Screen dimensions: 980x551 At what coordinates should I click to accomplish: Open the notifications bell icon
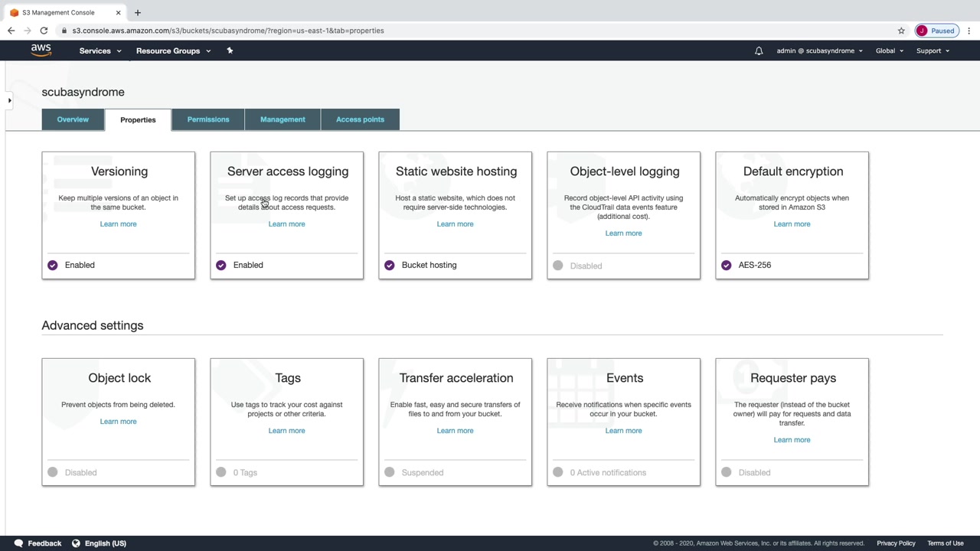tap(759, 51)
